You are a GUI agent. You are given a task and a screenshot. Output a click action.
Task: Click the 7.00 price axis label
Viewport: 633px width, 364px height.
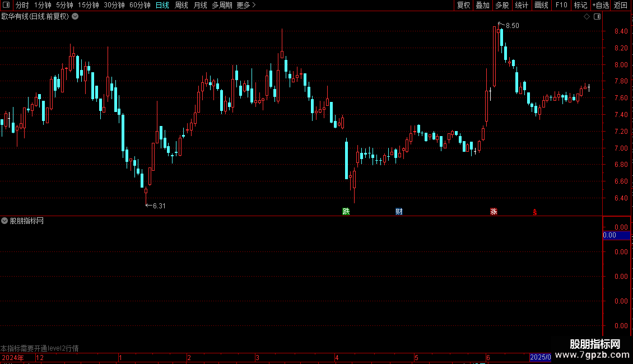(621, 148)
